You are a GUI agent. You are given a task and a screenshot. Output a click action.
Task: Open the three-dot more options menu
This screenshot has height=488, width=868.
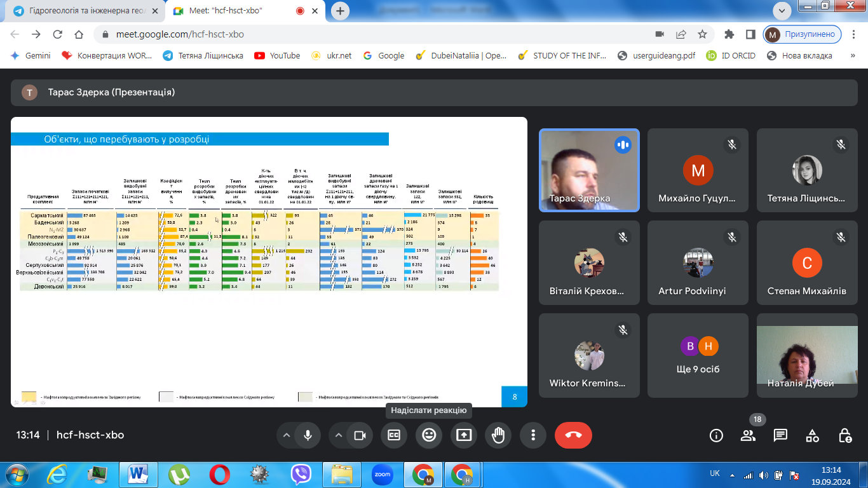coord(533,435)
